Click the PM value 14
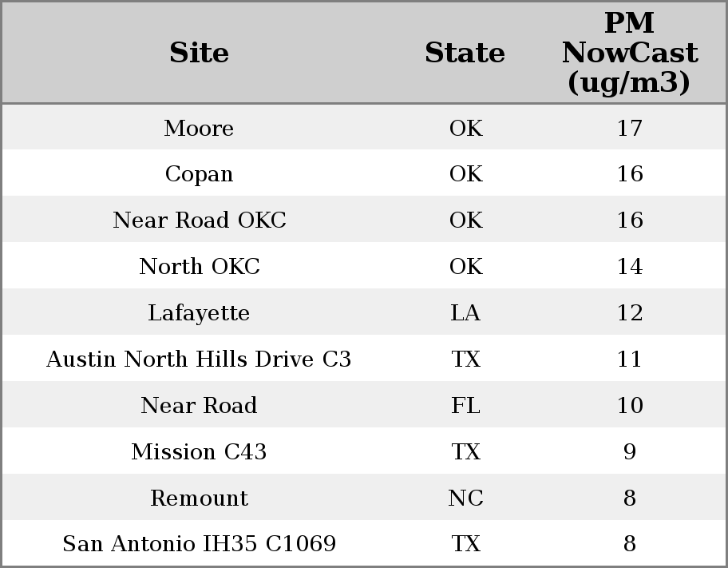This screenshot has width=728, height=568. click(x=629, y=267)
